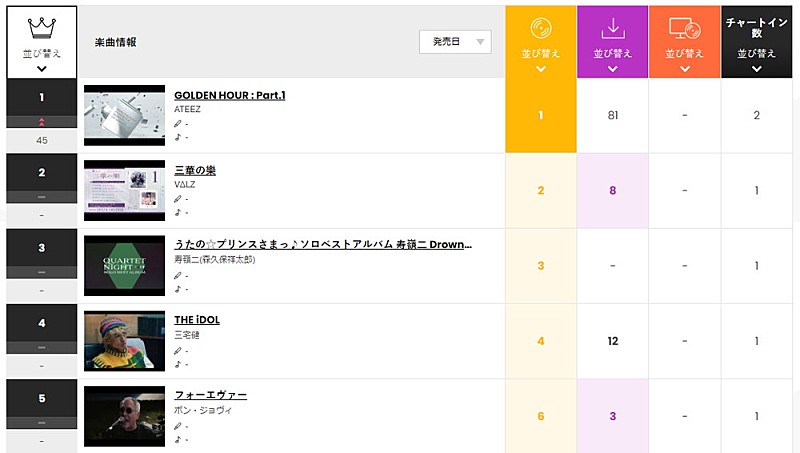
Task: Open the 三華の樂 title link
Action: coord(194,170)
